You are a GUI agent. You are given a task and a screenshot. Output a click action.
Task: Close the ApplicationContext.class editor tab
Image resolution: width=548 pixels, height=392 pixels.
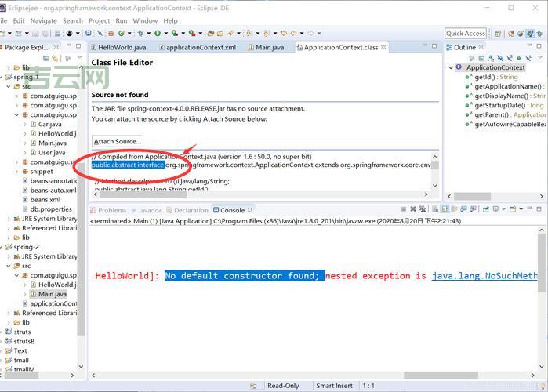(x=383, y=47)
